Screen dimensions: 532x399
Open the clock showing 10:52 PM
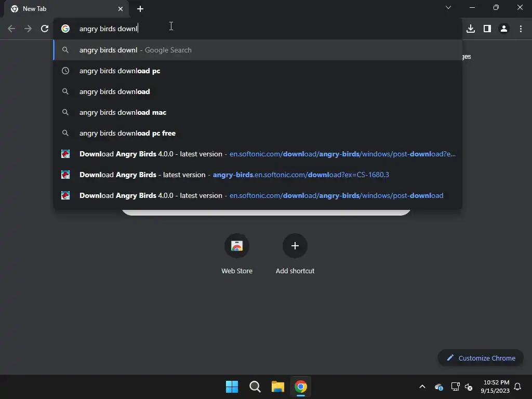tap(495, 387)
